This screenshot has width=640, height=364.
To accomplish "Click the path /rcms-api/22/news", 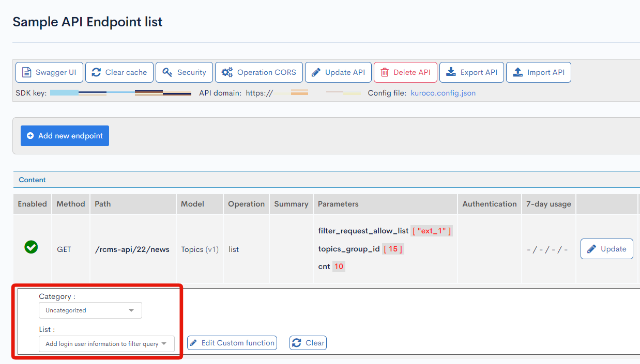I will 132,249.
